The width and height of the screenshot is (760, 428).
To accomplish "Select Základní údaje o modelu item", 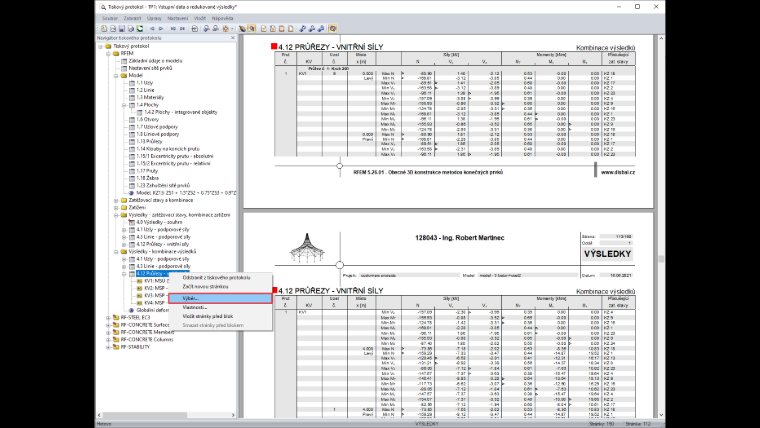I will [x=155, y=61].
